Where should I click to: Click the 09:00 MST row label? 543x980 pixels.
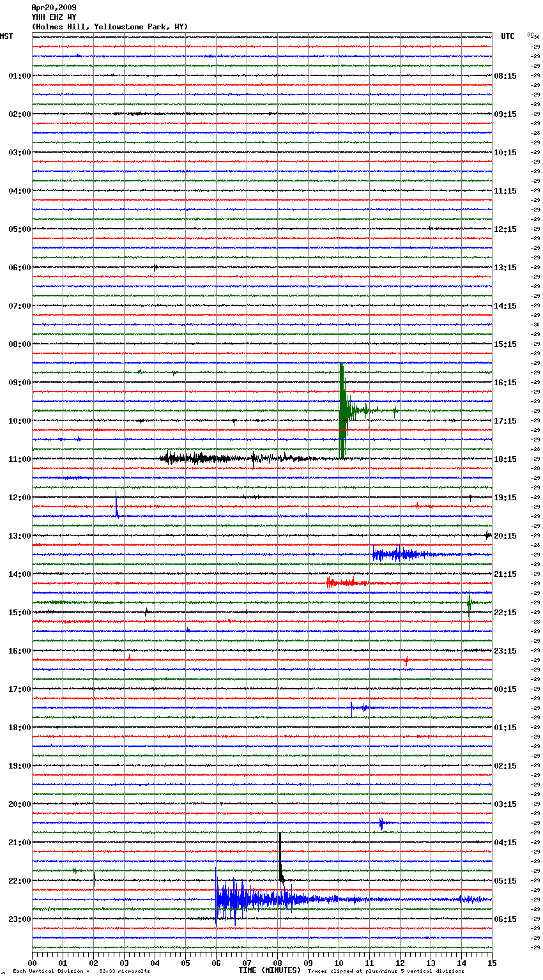click(x=20, y=383)
